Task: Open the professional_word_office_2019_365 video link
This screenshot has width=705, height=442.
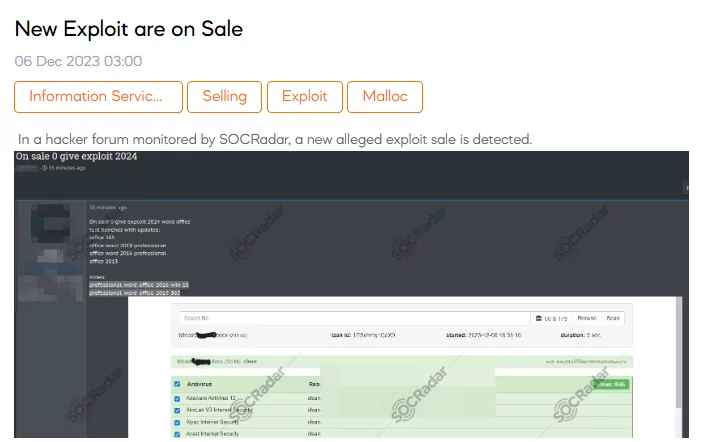Action: click(x=134, y=293)
